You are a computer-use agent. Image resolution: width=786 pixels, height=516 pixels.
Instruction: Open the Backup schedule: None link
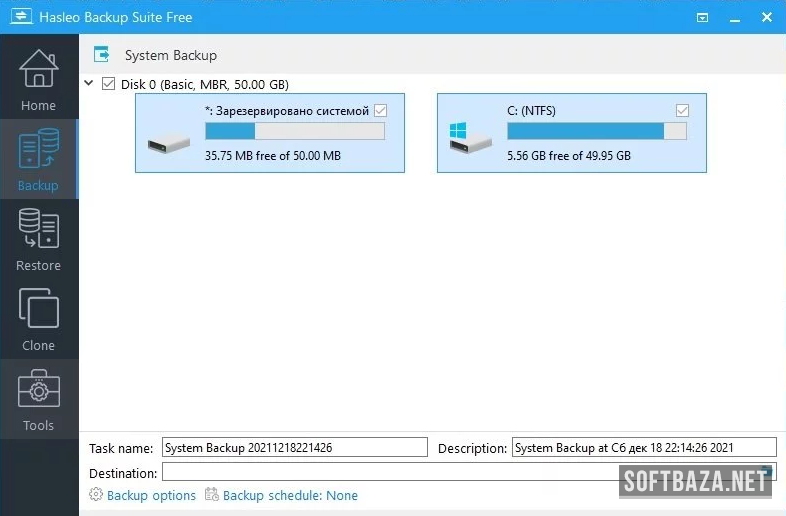[290, 495]
